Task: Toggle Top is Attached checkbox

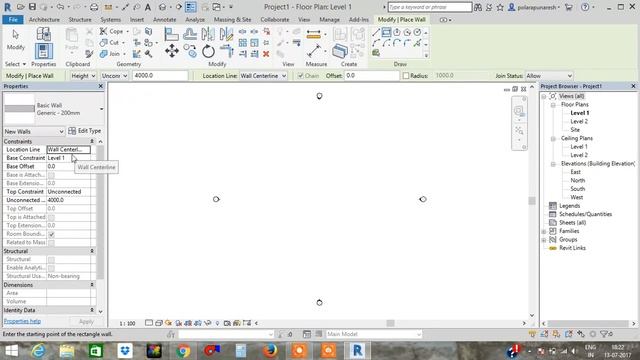Action: point(51,218)
